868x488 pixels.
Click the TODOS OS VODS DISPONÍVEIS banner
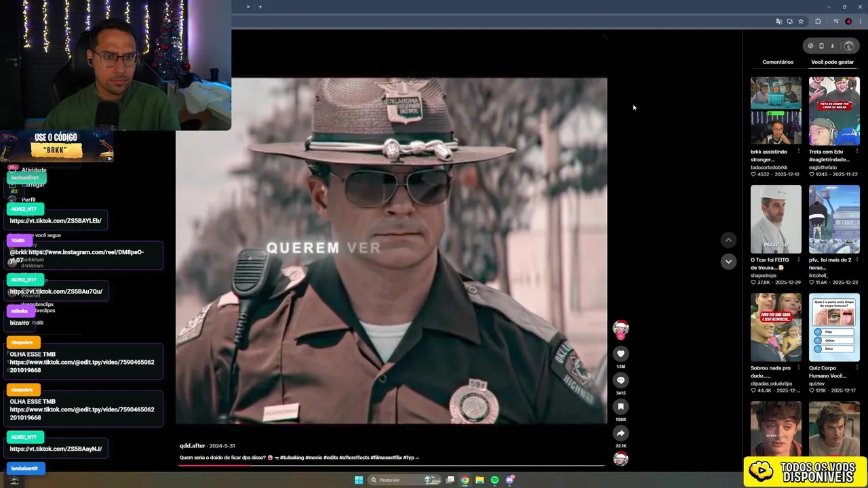pos(805,472)
